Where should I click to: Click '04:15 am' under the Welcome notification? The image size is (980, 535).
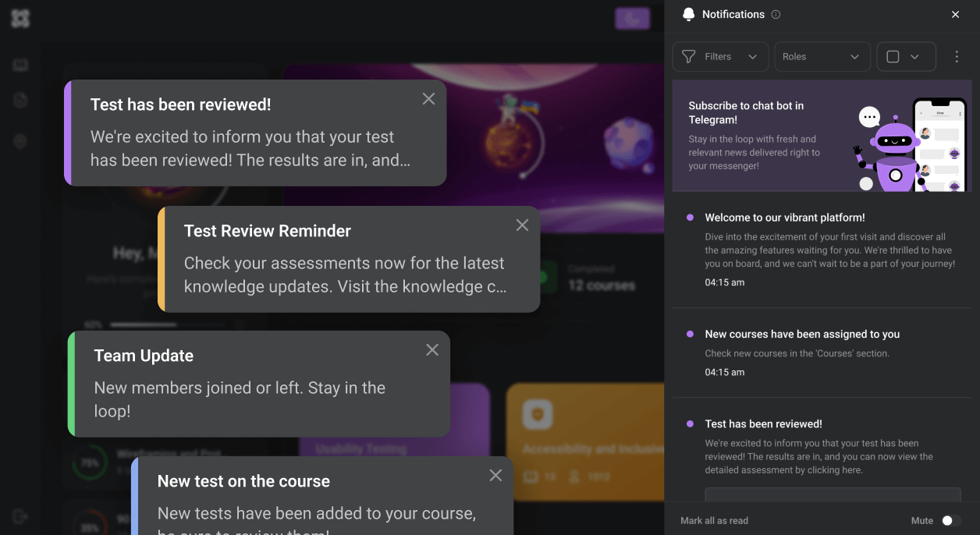[x=725, y=282]
